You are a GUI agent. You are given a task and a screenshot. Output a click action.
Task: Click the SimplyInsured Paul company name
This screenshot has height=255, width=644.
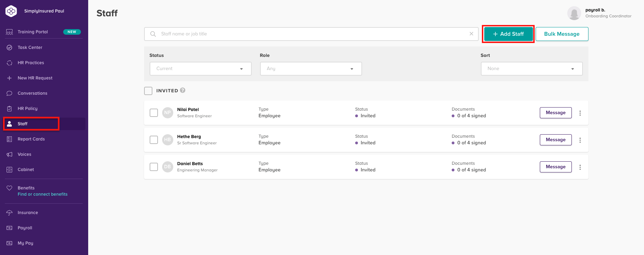pos(44,11)
